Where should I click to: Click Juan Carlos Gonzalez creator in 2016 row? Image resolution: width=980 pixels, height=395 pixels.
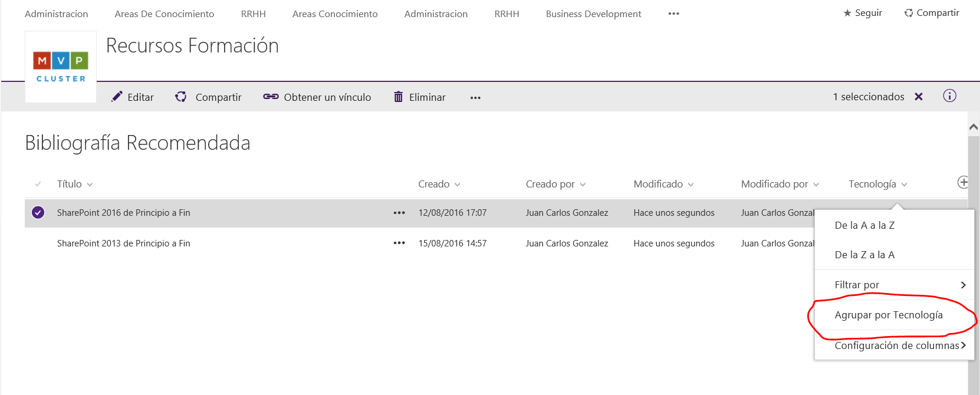point(567,213)
